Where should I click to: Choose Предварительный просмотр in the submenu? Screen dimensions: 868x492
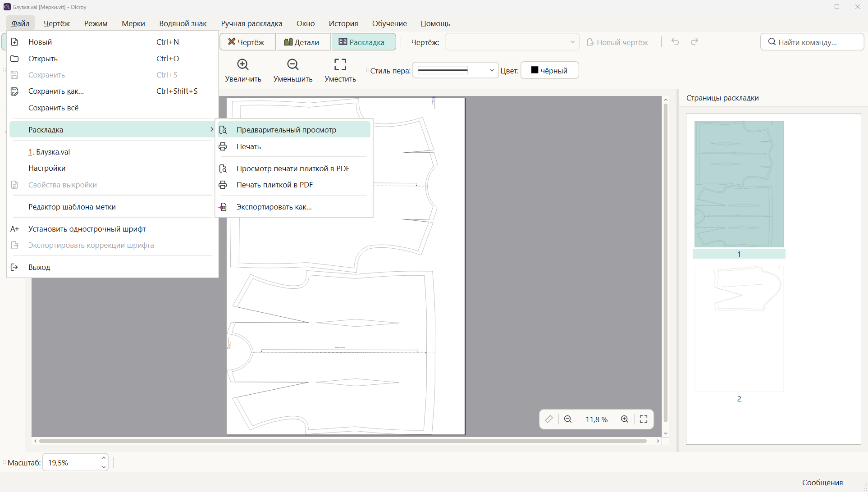[x=294, y=130]
